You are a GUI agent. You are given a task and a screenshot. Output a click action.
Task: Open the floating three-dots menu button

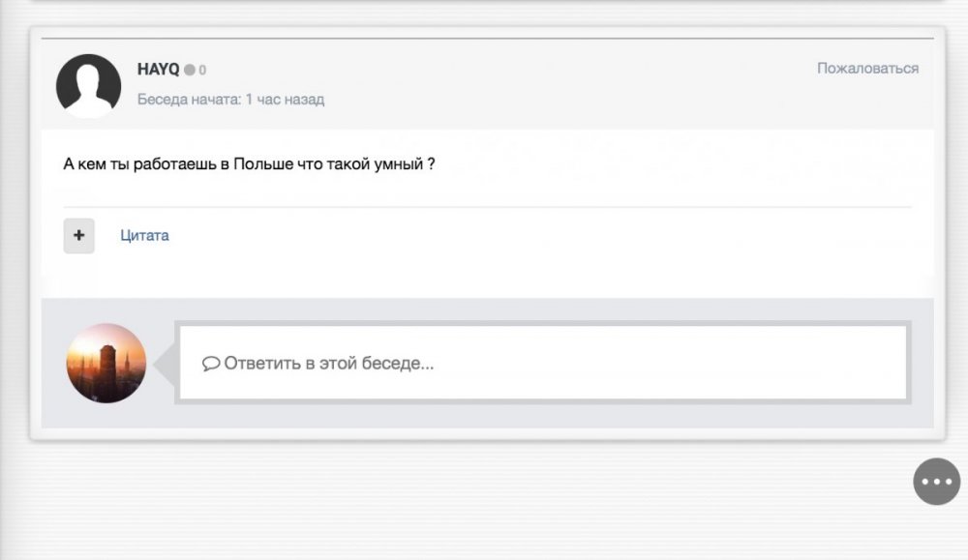pyautogui.click(x=936, y=481)
